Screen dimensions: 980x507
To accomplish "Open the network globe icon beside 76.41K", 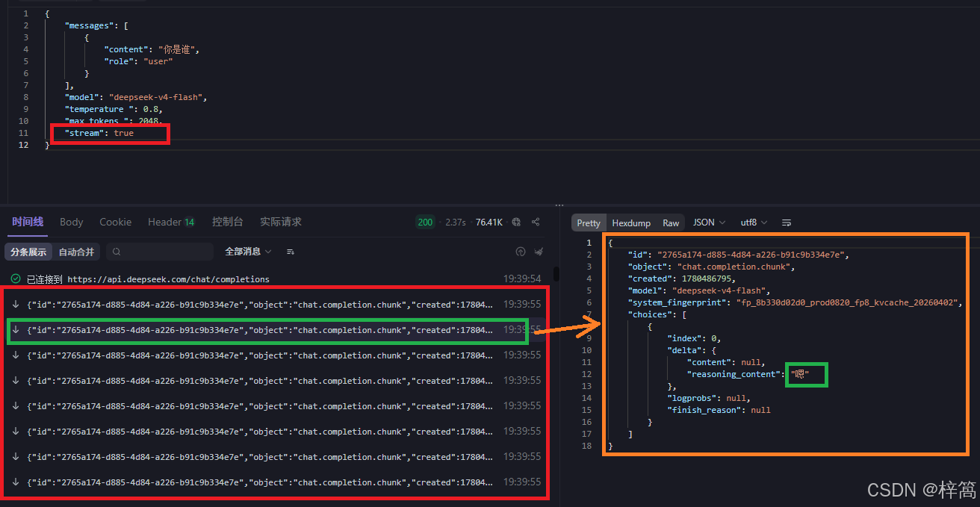I will pyautogui.click(x=516, y=222).
